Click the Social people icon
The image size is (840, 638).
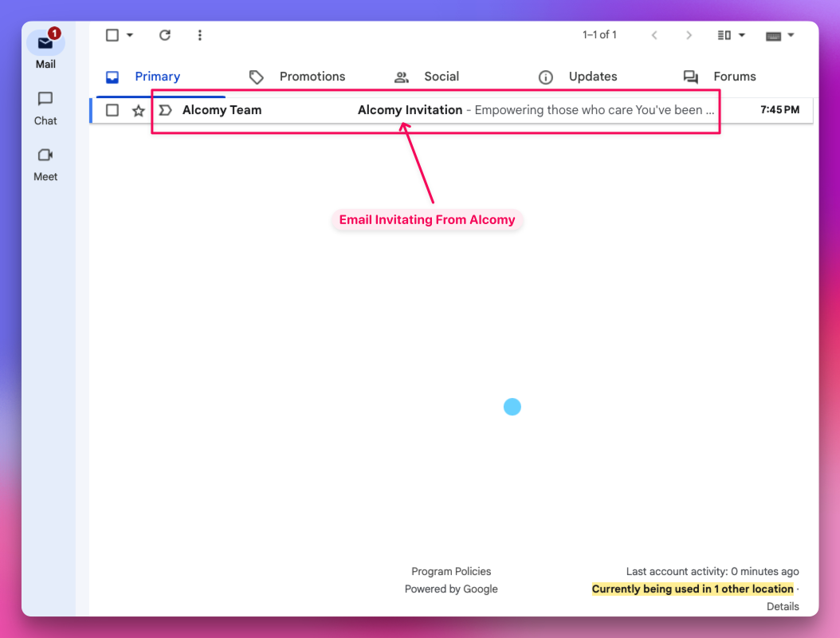point(401,77)
